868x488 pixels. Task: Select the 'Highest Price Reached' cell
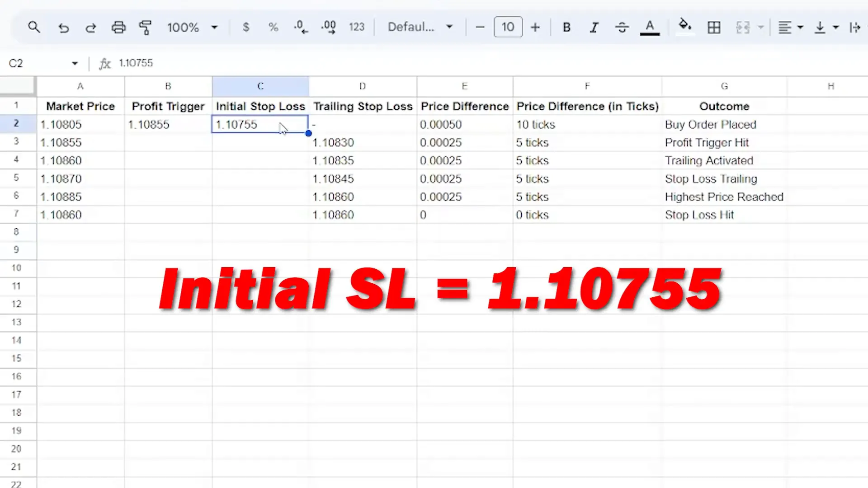click(724, 197)
